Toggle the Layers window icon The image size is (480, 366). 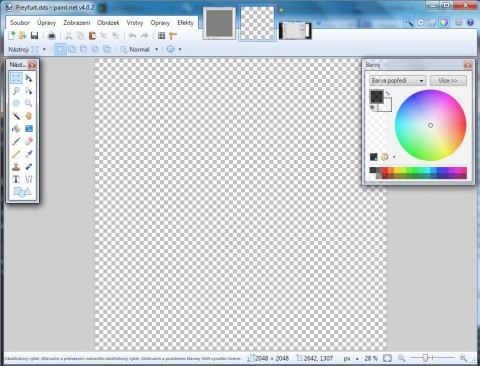click(x=432, y=22)
